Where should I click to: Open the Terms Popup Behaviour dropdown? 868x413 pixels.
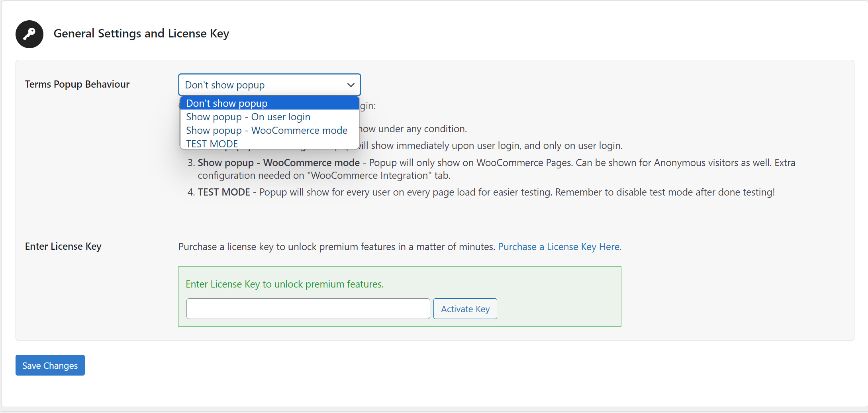tap(270, 85)
